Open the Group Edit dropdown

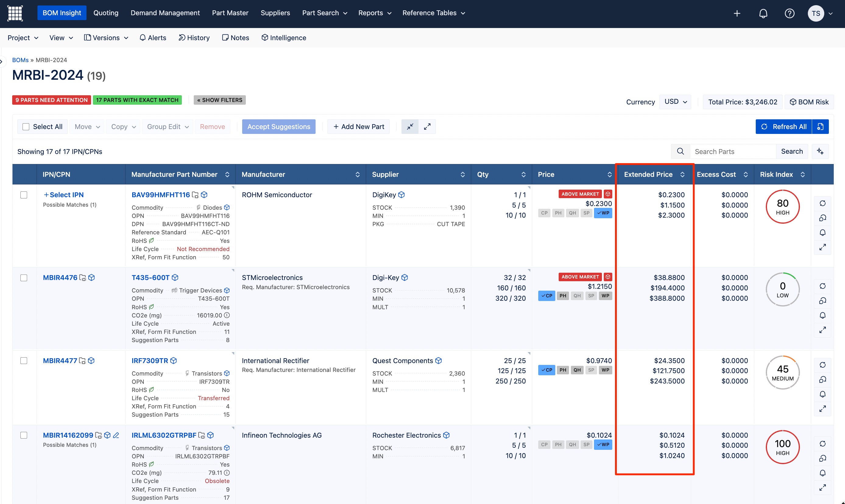pos(168,126)
